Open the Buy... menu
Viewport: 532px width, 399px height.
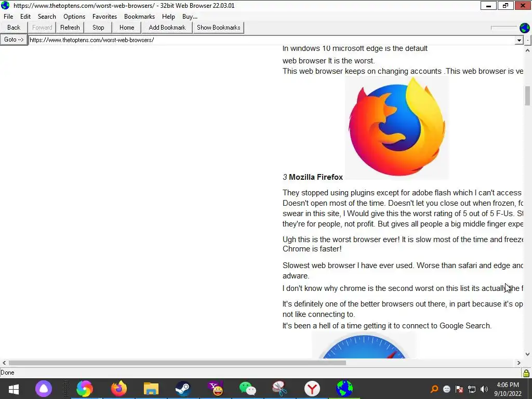tap(190, 17)
